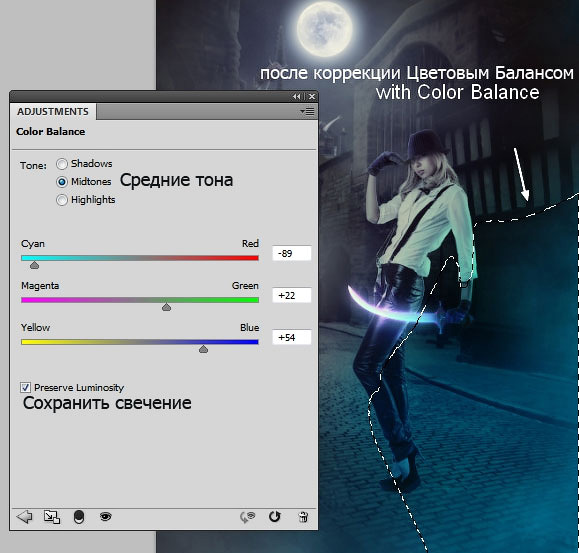Image resolution: width=579 pixels, height=553 pixels.
Task: Click the return to adjustment list arrow
Action: click(x=24, y=516)
